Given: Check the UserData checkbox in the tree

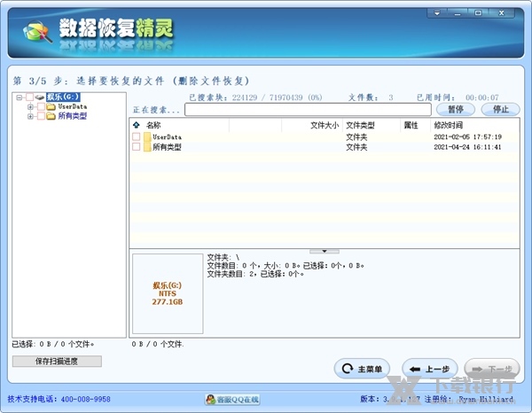Looking at the screenshot, I should [x=41, y=107].
